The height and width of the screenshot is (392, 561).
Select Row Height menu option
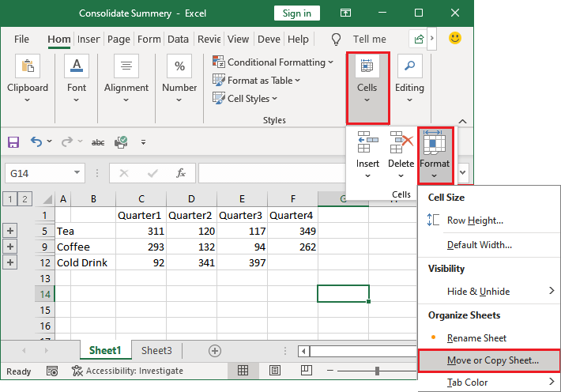coord(489,220)
